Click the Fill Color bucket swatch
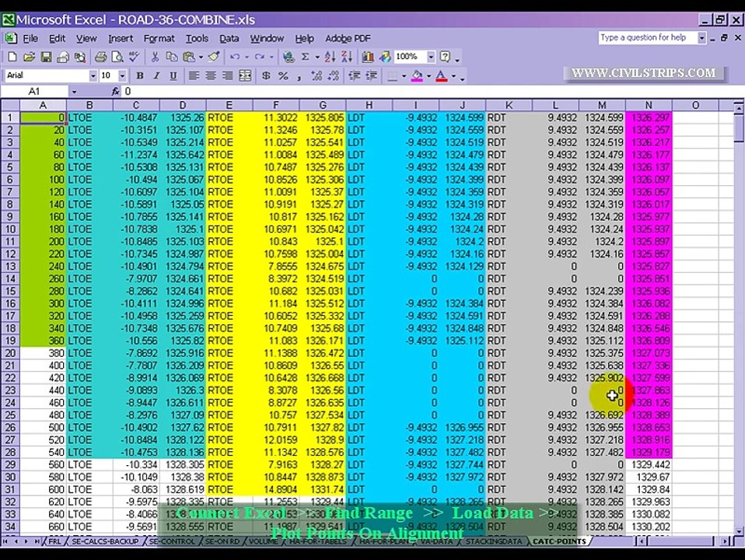The image size is (745, 560). pos(417,75)
